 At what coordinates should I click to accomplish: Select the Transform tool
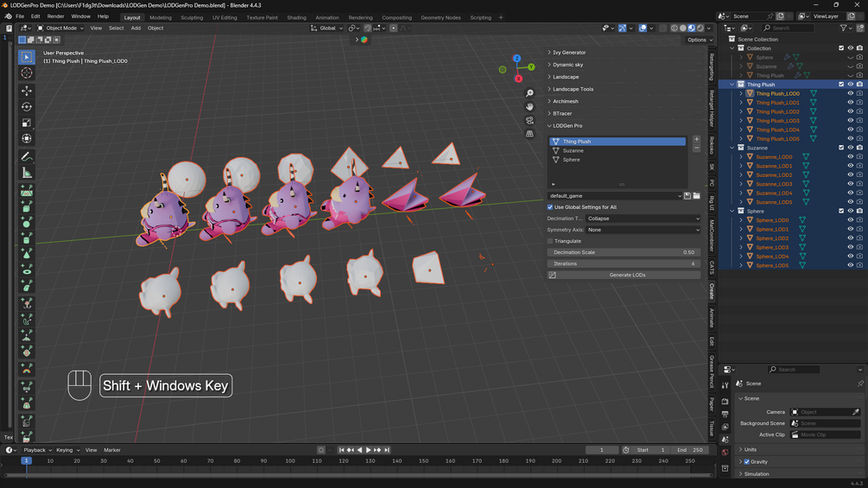tap(27, 138)
